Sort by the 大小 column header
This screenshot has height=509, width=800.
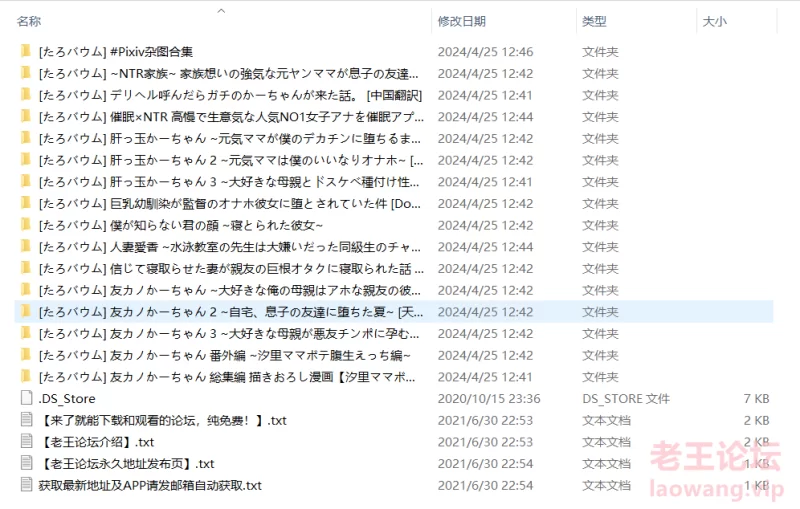[714, 21]
